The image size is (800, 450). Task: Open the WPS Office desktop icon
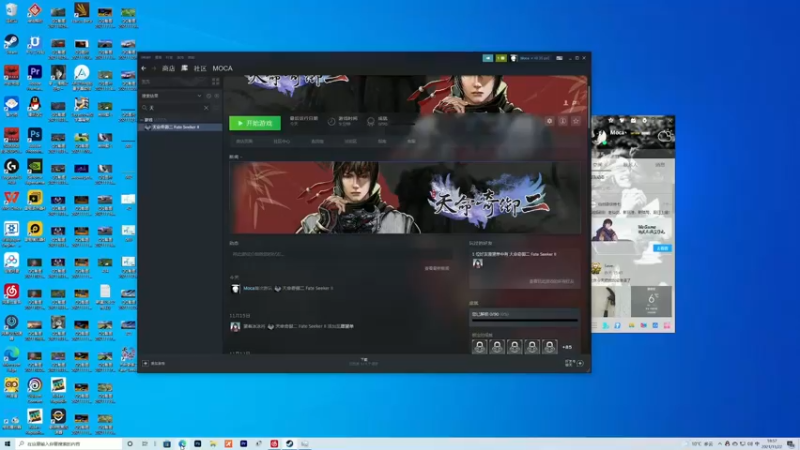click(x=11, y=200)
